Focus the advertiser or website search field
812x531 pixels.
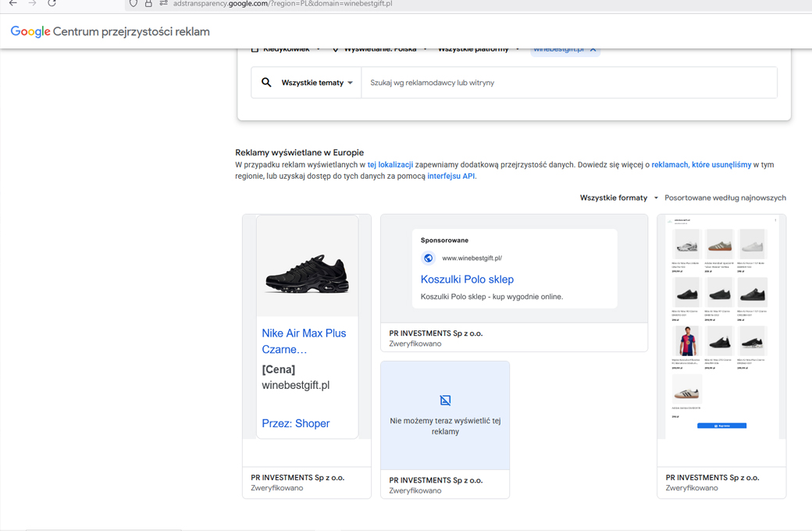[568, 82]
